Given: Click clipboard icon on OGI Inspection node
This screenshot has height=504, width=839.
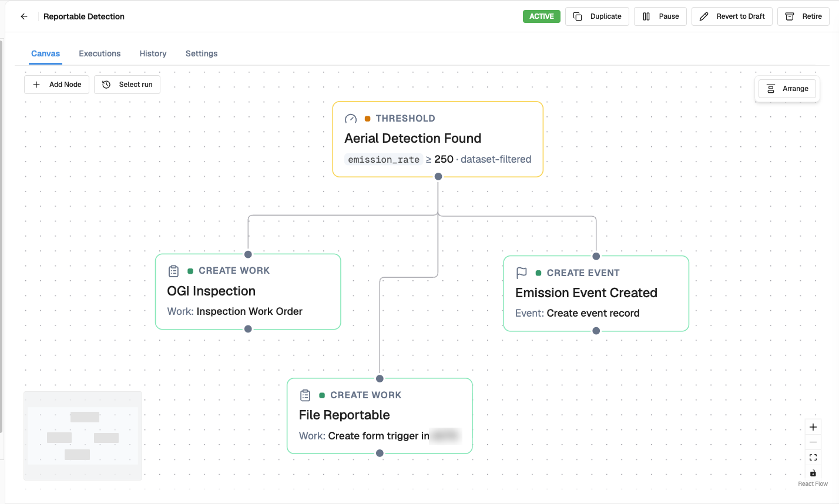Looking at the screenshot, I should pyautogui.click(x=173, y=271).
